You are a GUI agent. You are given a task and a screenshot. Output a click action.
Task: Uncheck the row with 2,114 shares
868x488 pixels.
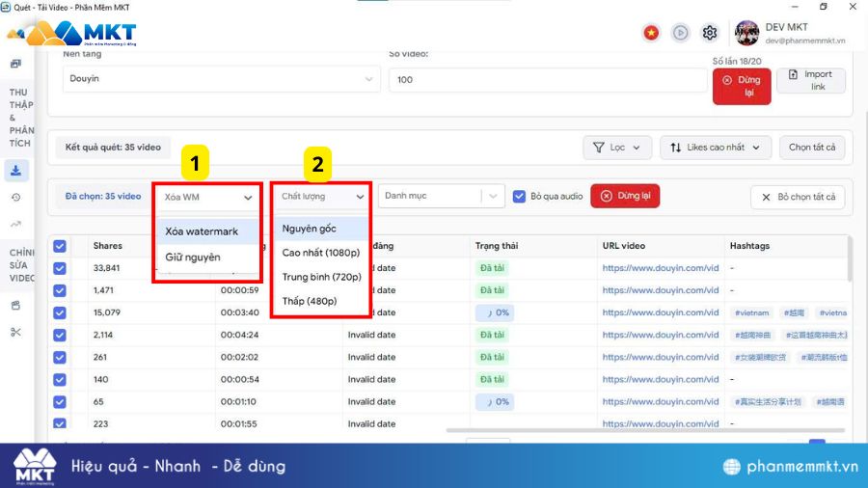(x=60, y=336)
